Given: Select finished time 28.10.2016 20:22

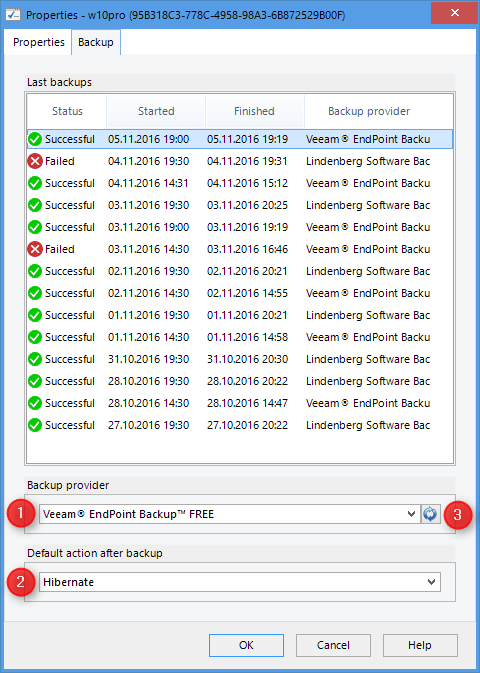Looking at the screenshot, I should coord(248,381).
